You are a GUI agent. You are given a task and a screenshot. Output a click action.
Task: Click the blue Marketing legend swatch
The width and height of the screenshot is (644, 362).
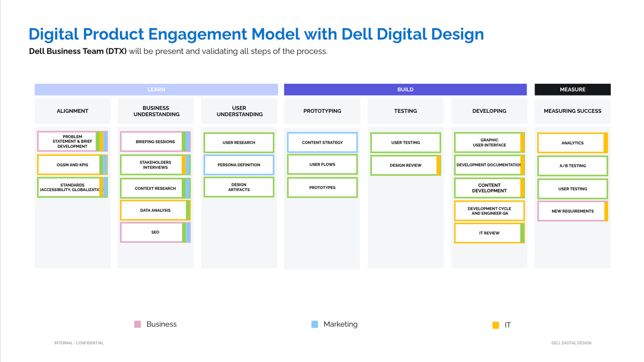point(315,324)
